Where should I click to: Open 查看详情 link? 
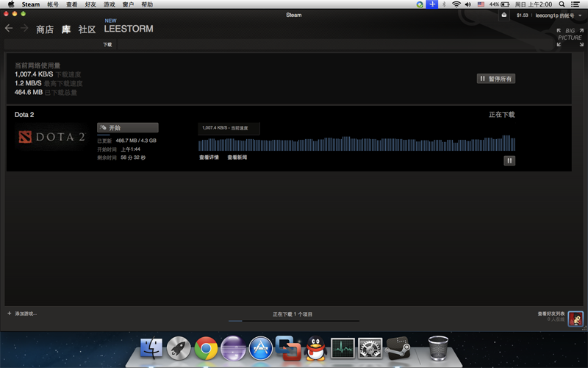click(209, 158)
